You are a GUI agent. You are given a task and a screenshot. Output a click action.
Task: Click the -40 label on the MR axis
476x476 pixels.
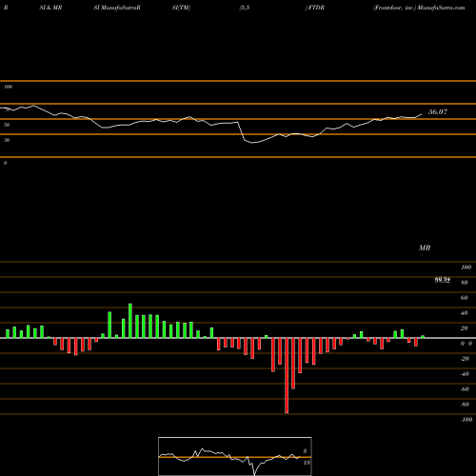coord(465,374)
